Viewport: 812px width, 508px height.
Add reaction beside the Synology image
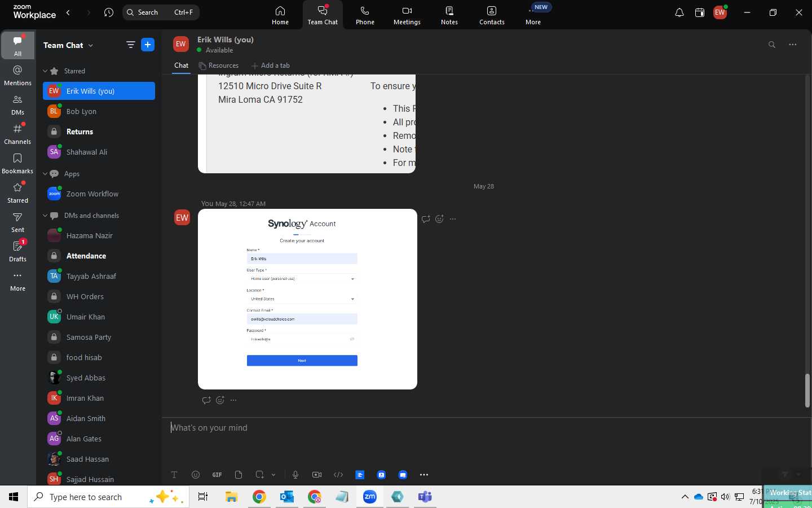point(439,219)
